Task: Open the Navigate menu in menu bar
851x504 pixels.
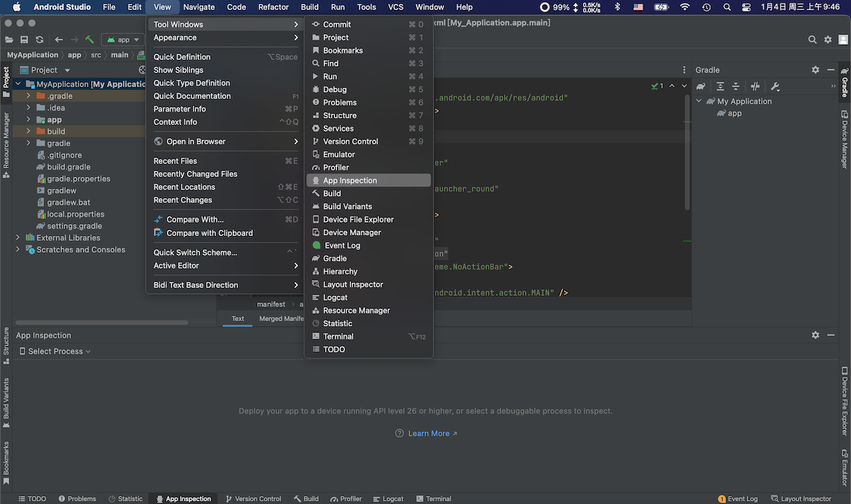Action: tap(199, 7)
